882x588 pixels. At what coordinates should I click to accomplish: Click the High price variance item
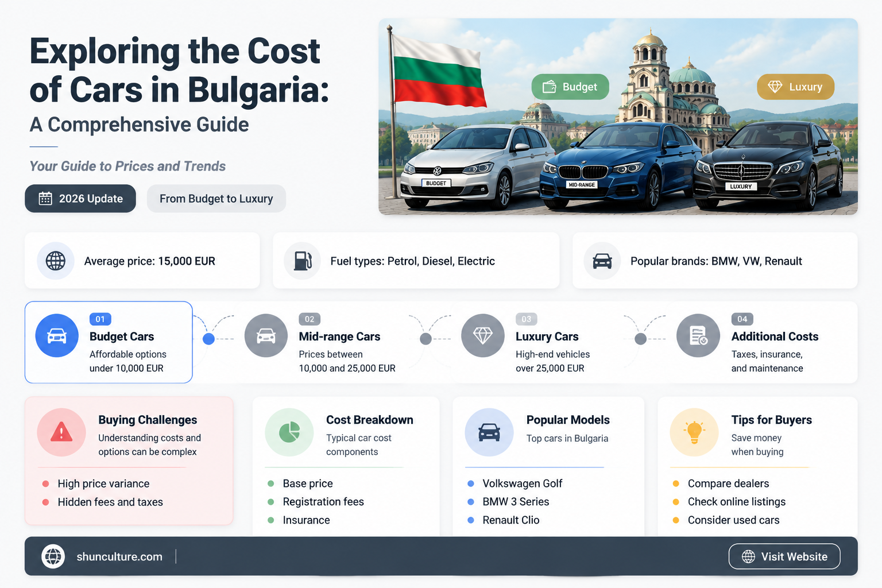click(103, 483)
